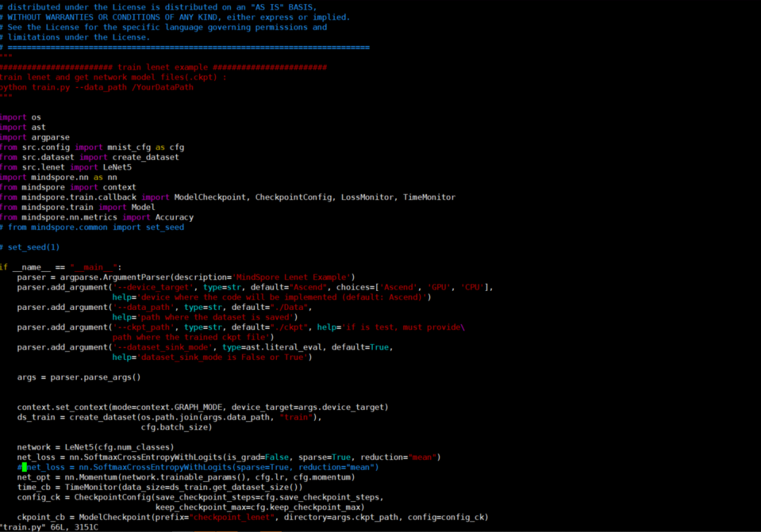Viewport: 761px width, 532px height.
Task: Click 'MindSpore Lenet Example' description string
Action: 292,277
